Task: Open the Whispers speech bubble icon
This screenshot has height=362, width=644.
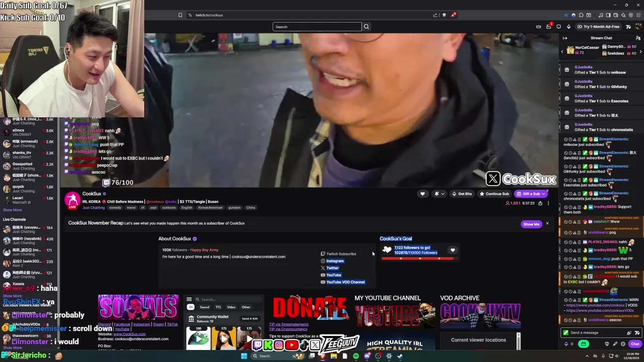Action: tap(558, 27)
